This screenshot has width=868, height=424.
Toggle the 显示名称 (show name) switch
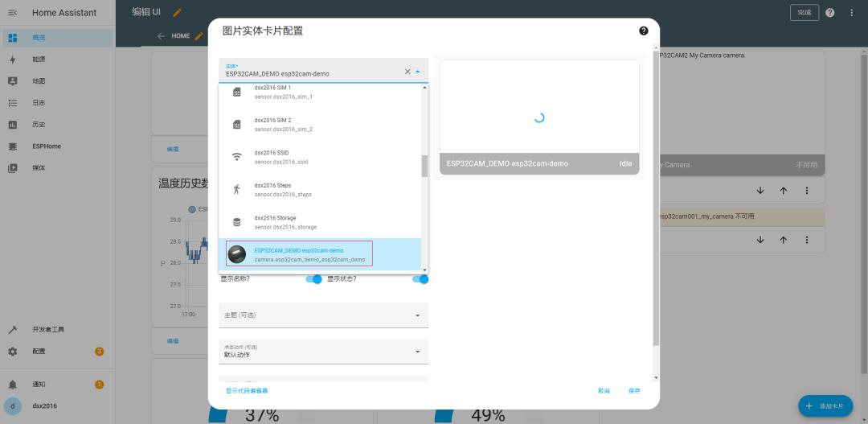click(314, 279)
